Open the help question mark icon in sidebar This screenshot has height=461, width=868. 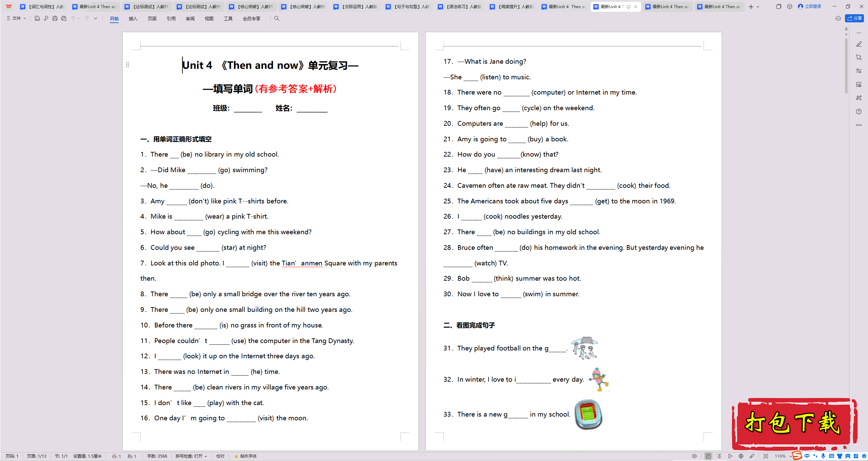pyautogui.click(x=859, y=112)
